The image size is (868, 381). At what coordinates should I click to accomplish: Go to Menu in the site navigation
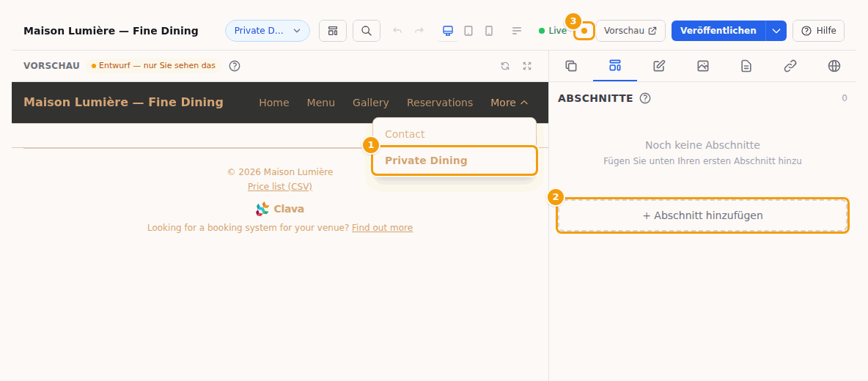click(x=321, y=103)
